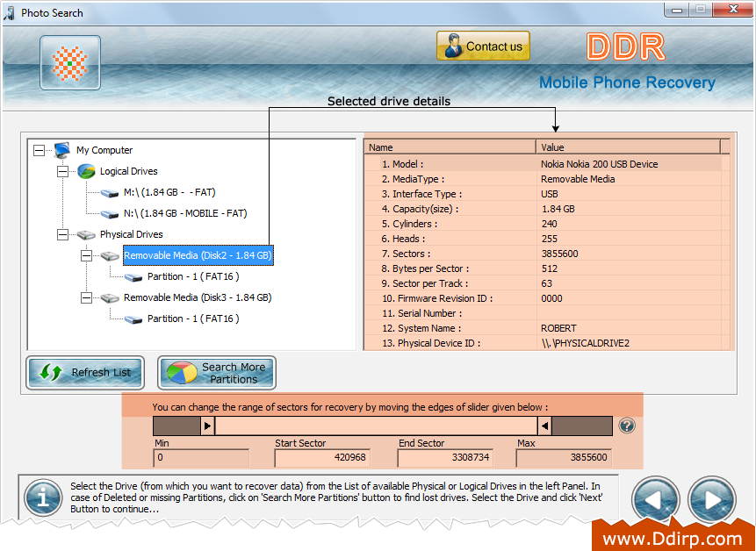
Task: Collapse the My Computer node
Action: tap(38, 150)
